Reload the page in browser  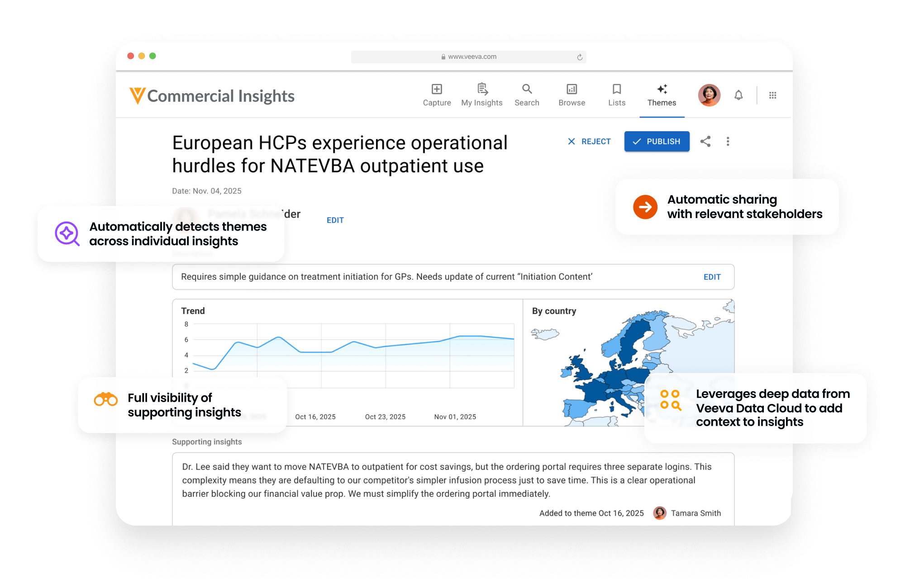coord(580,57)
